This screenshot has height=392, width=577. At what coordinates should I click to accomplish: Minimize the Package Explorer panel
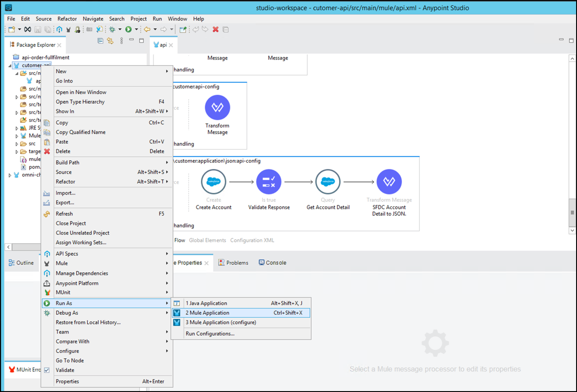pyautogui.click(x=131, y=40)
